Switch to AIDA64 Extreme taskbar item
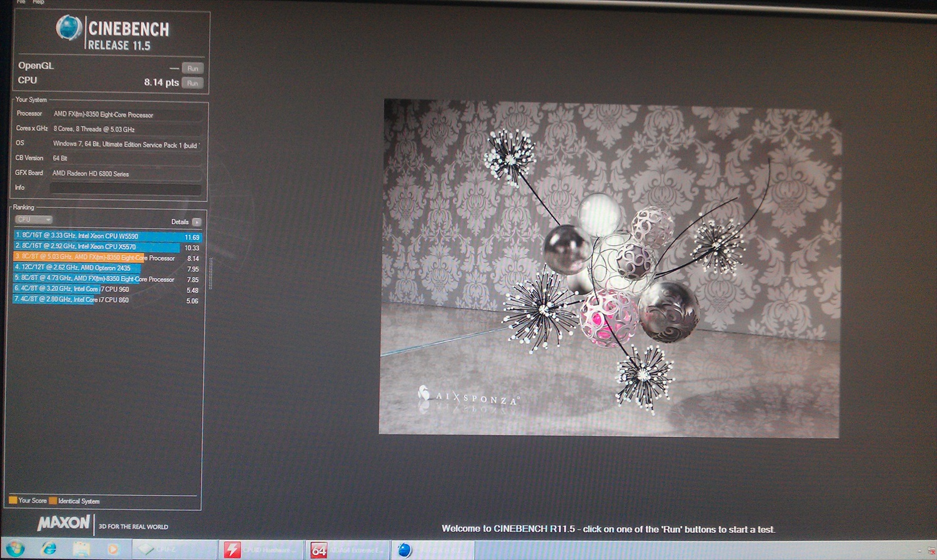Viewport: 937px width, 560px height. (x=347, y=550)
